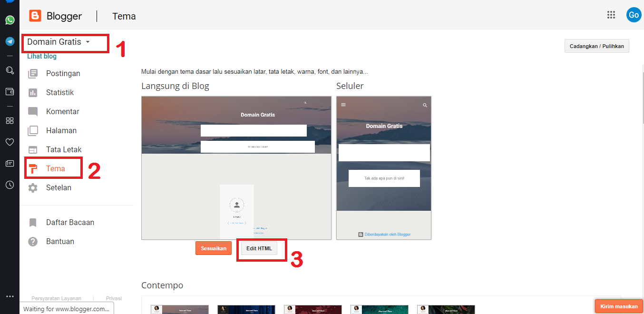
Task: Click hamburger icon in Seluler preview
Action: (343, 105)
